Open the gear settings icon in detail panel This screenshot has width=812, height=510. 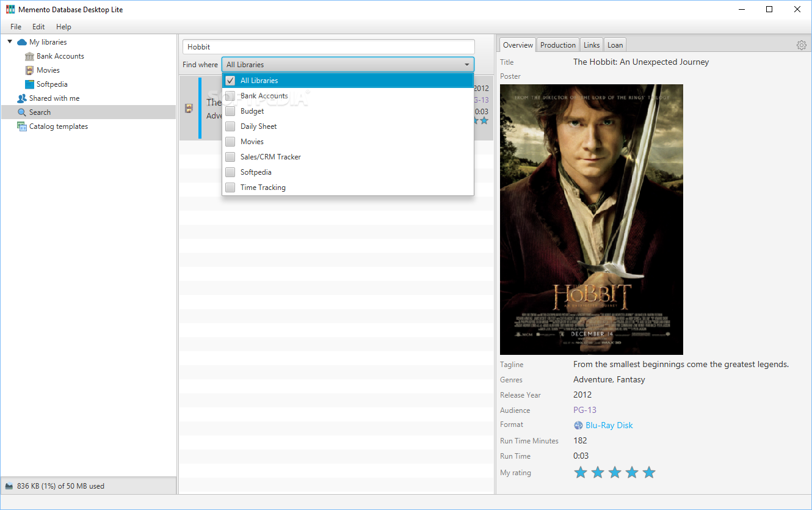801,45
